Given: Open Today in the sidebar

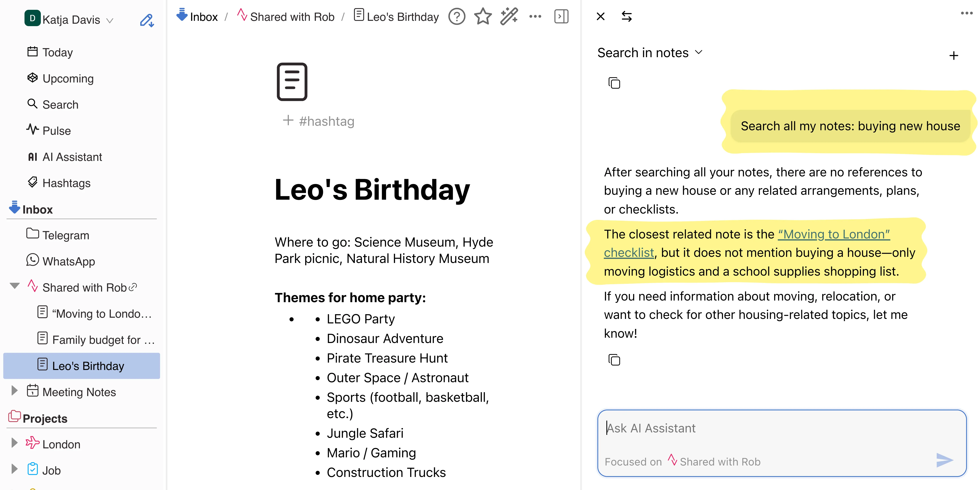Looking at the screenshot, I should coord(57,52).
